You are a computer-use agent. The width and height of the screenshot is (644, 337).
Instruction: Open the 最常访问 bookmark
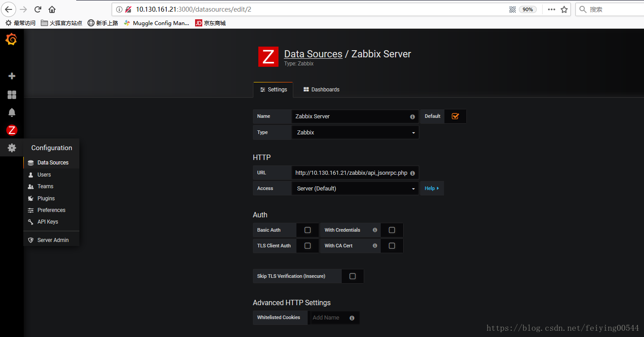pyautogui.click(x=21, y=23)
